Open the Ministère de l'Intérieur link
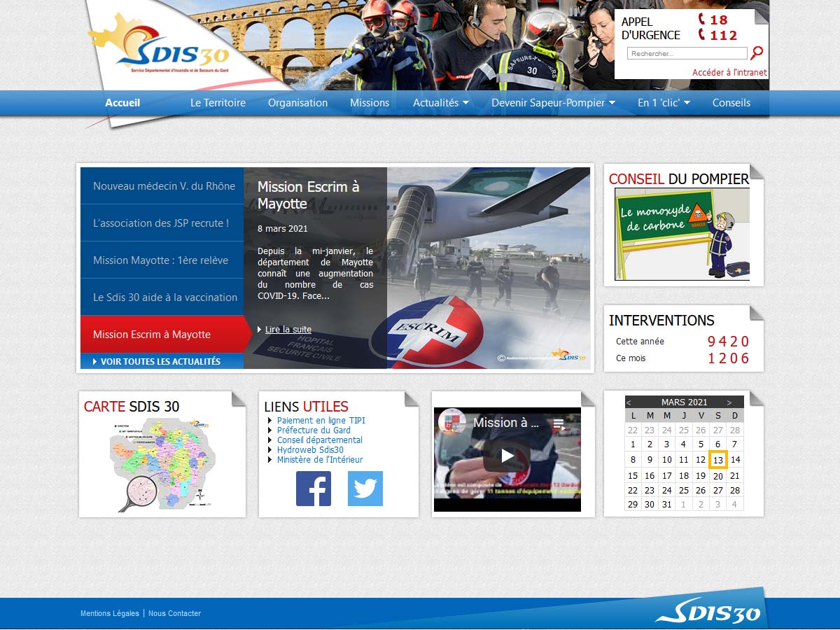The width and height of the screenshot is (840, 630). click(x=320, y=460)
